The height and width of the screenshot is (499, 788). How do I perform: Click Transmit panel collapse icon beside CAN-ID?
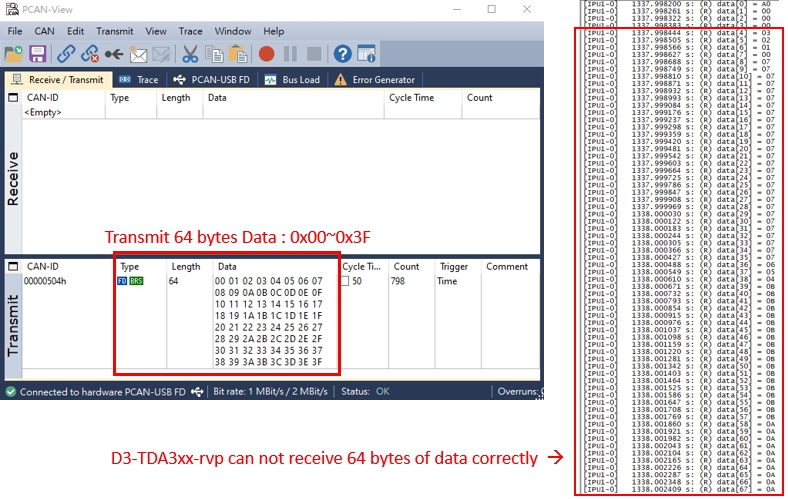pos(13,266)
